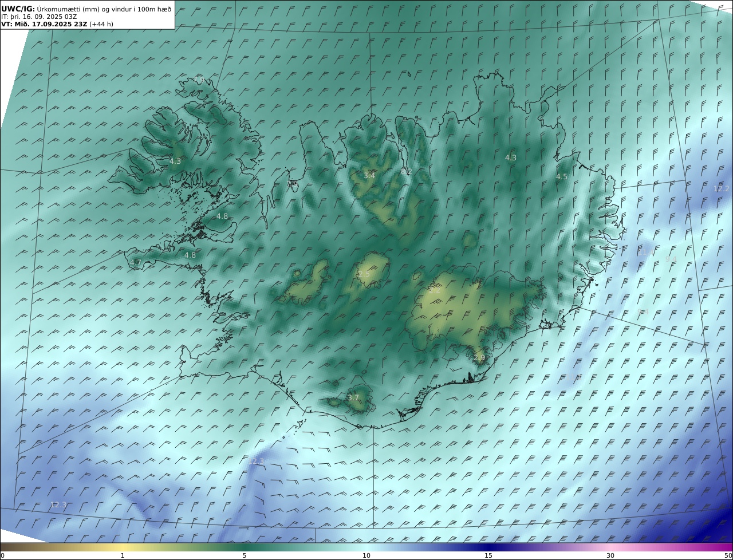The image size is (733, 560).
Task: Click the 4.7 value on the Snæfellsnes tip
Action: pyautogui.click(x=136, y=262)
